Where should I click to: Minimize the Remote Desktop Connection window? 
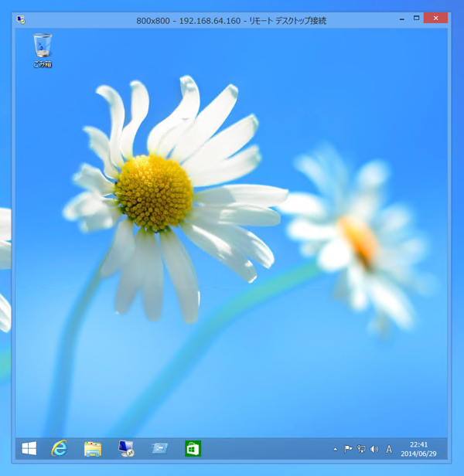402,19
